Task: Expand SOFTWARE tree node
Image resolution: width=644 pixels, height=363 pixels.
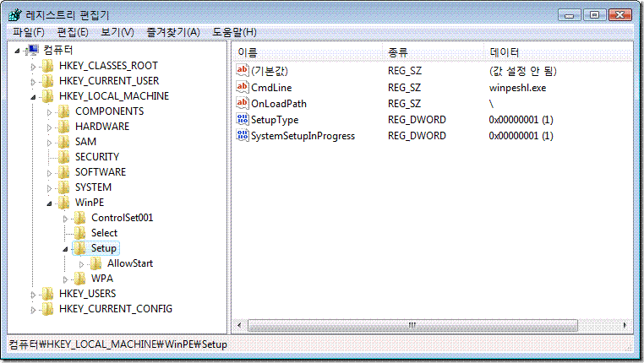Action: tap(49, 173)
